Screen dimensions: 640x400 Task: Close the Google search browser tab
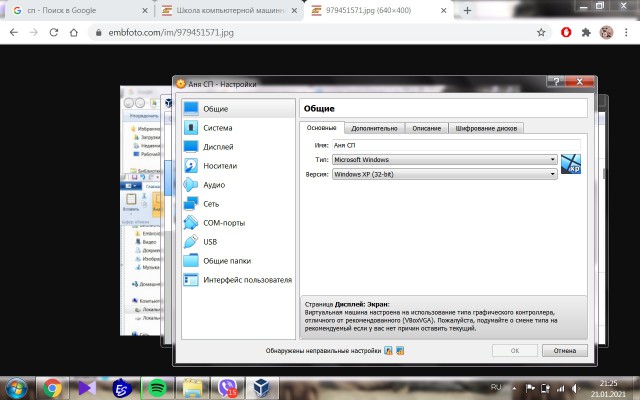pyautogui.click(x=144, y=11)
